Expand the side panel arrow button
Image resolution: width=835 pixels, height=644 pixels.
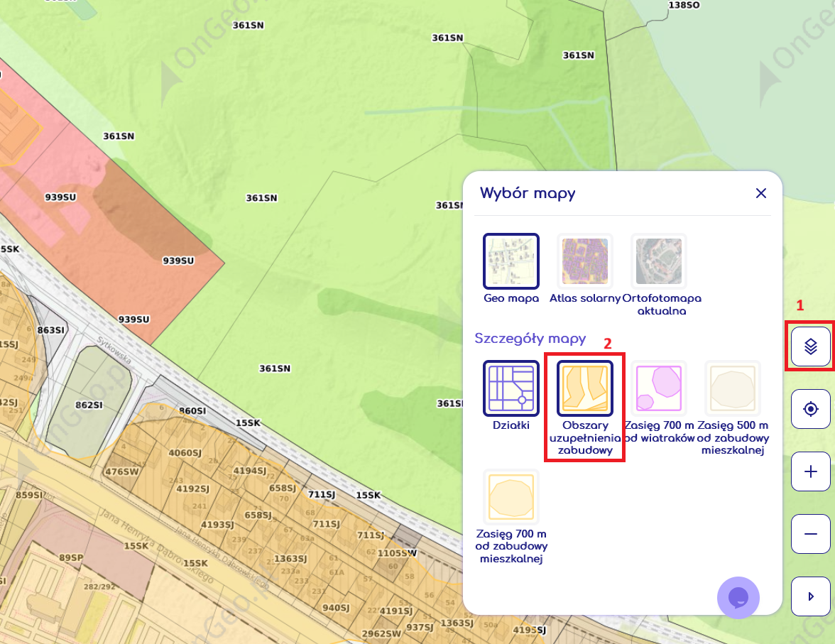click(x=811, y=596)
